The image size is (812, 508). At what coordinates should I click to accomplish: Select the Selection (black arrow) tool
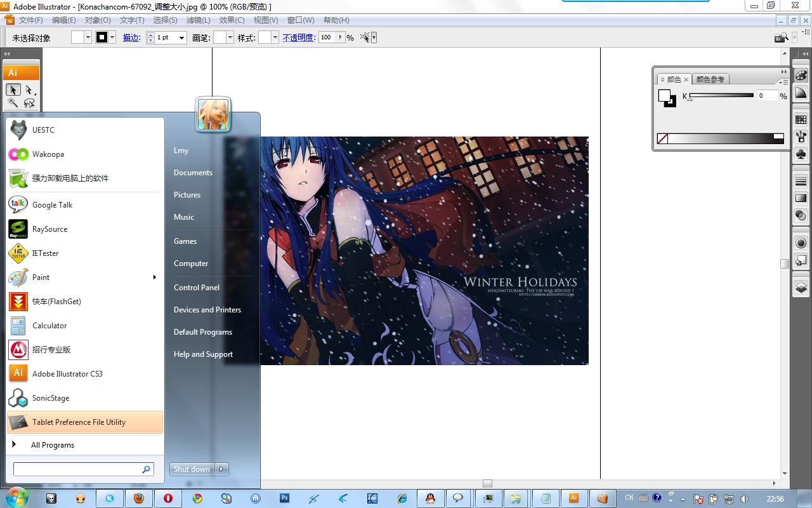coord(13,90)
